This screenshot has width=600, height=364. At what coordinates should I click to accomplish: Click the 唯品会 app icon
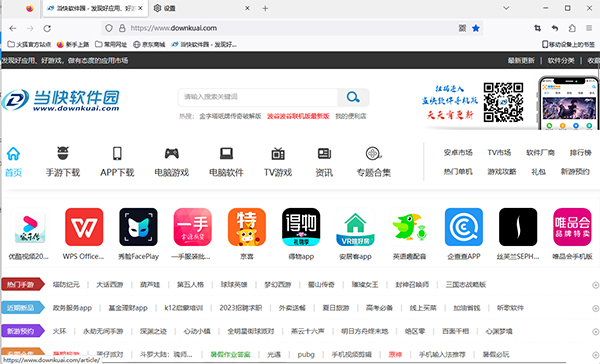572,227
